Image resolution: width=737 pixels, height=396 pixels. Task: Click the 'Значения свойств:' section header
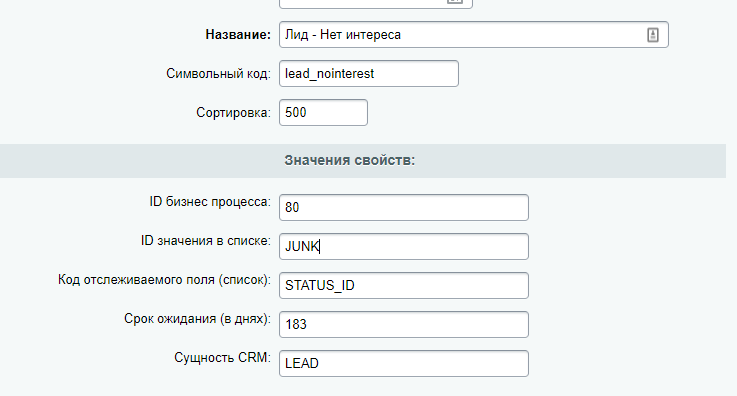coord(350,161)
